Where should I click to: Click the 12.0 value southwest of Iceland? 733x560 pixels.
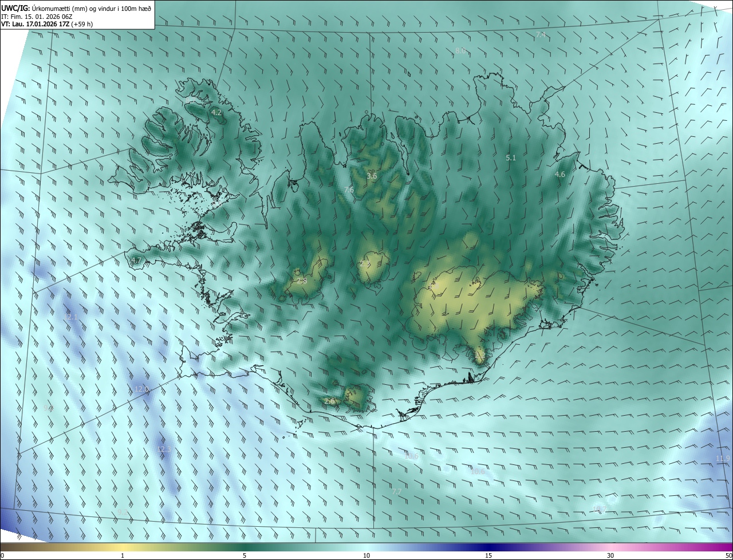pyautogui.click(x=141, y=389)
